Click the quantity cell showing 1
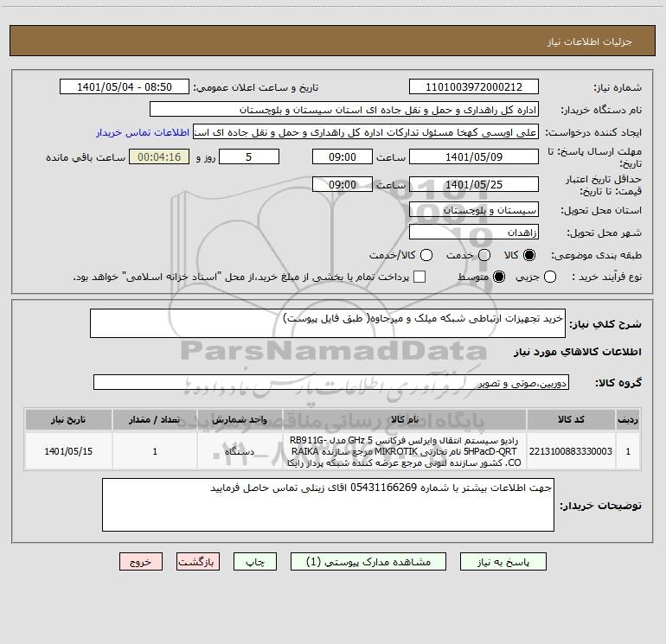This screenshot has height=644, width=666. pyautogui.click(x=155, y=451)
